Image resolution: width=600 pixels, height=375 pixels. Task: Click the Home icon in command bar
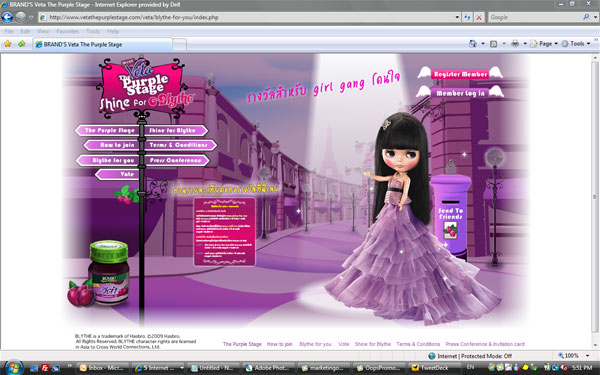[x=473, y=44]
